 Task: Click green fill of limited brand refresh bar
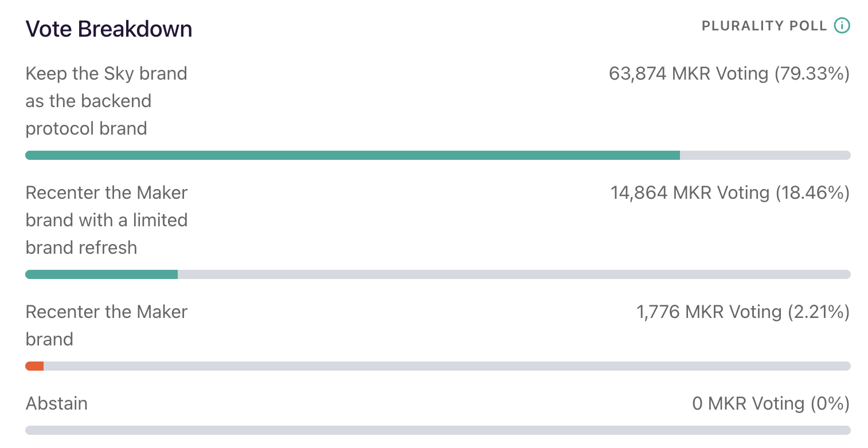point(101,274)
